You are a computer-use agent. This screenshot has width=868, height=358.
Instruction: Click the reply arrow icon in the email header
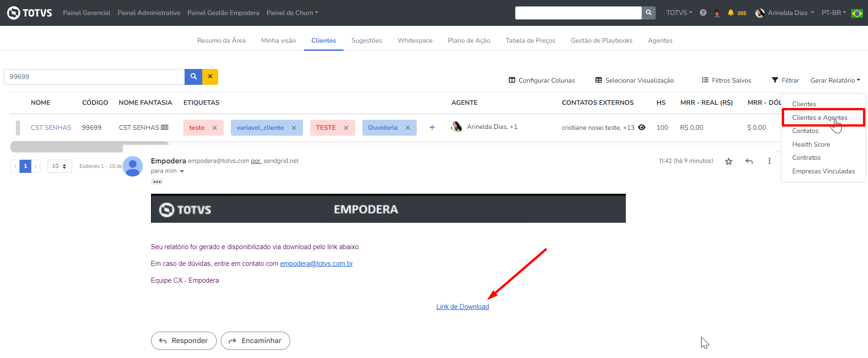pyautogui.click(x=749, y=161)
